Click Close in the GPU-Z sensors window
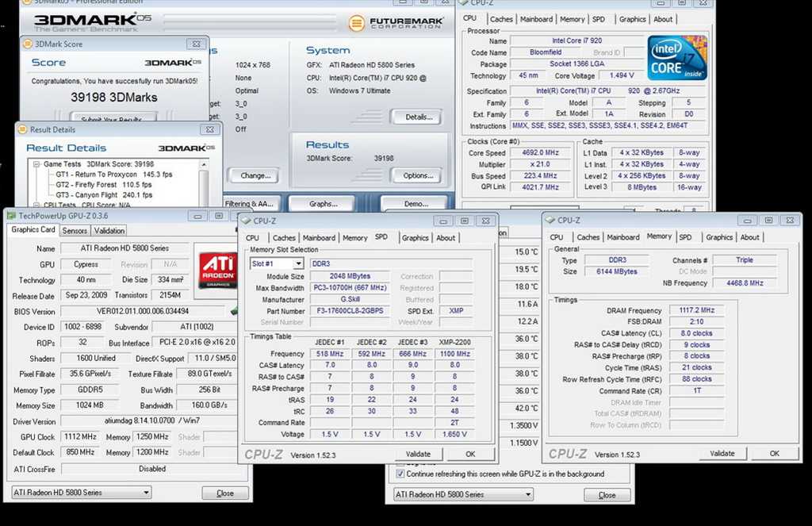Screen dimensions: 812x526 [607, 495]
